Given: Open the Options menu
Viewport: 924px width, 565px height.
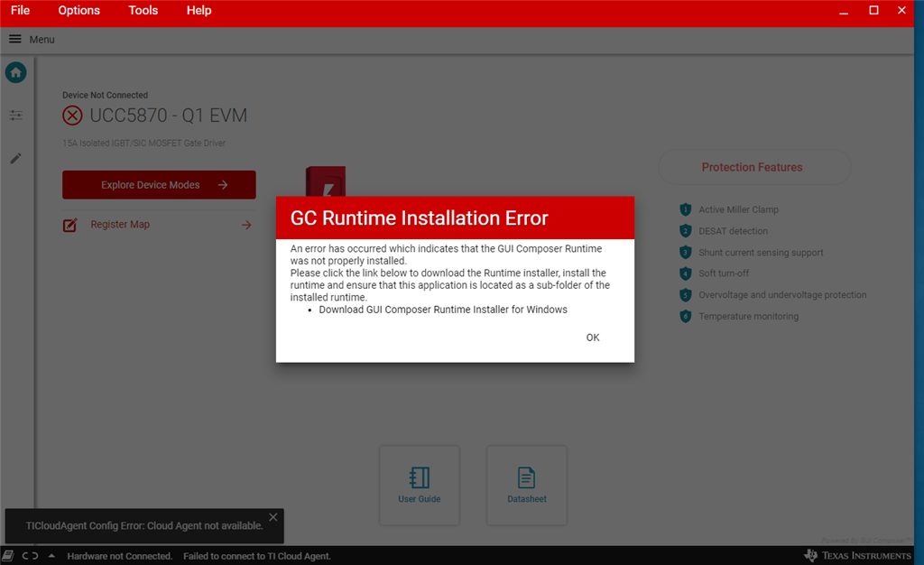Looking at the screenshot, I should pyautogui.click(x=79, y=11).
